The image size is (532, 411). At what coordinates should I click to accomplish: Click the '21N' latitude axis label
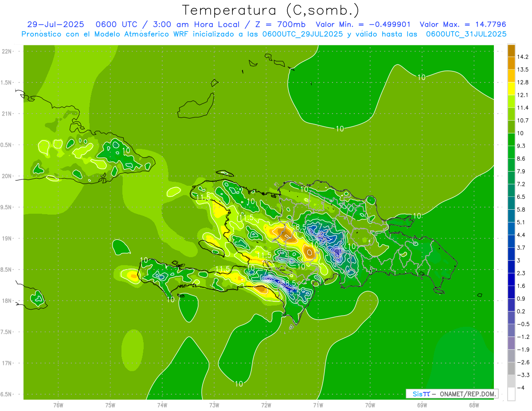tap(7, 114)
